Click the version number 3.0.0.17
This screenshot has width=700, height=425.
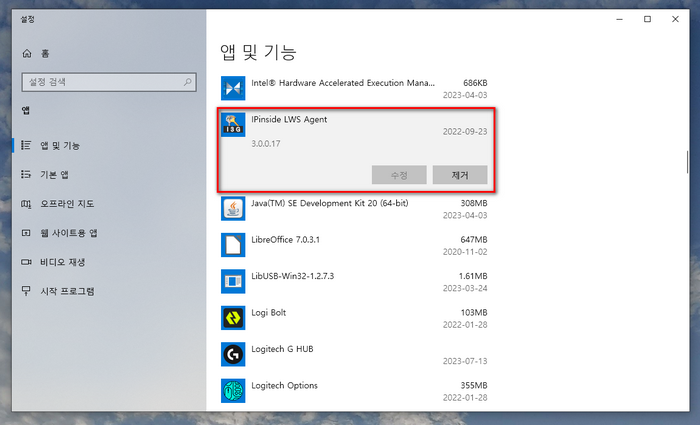(266, 144)
